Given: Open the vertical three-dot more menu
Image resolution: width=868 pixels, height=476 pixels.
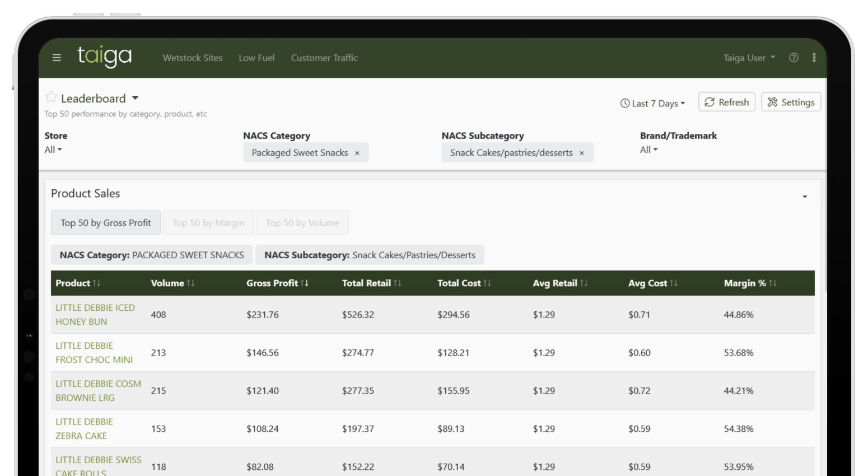Looking at the screenshot, I should (x=814, y=58).
